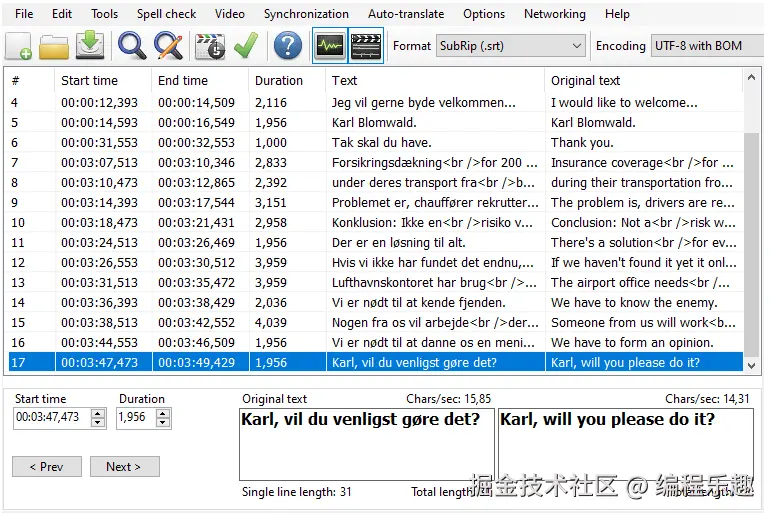The width and height of the screenshot is (771, 516).
Task: Open Find with magnifying glass icon
Action: 132,46
